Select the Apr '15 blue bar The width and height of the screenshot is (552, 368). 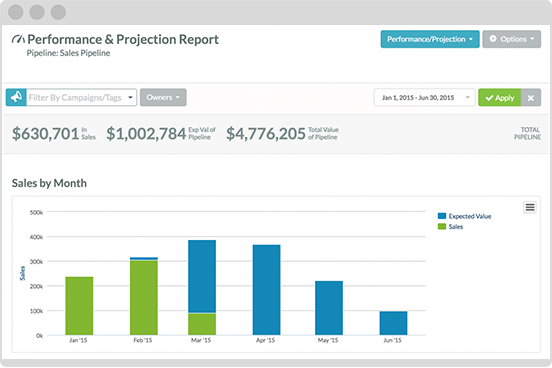pyautogui.click(x=266, y=290)
